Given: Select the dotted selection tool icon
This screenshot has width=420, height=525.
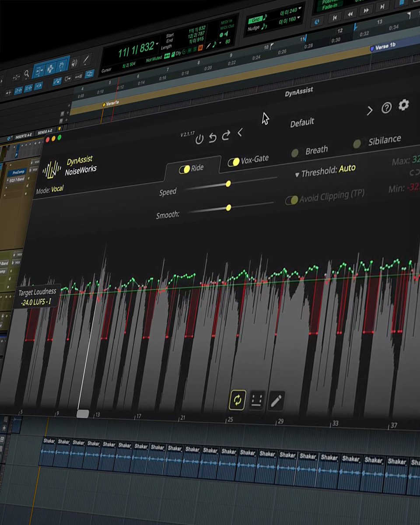Looking at the screenshot, I should [x=257, y=401].
